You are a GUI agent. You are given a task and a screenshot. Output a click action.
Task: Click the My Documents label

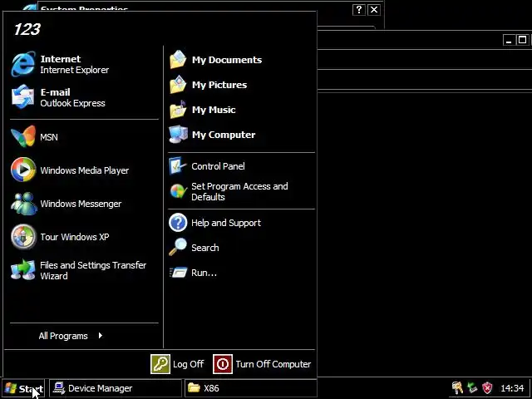pyautogui.click(x=227, y=60)
